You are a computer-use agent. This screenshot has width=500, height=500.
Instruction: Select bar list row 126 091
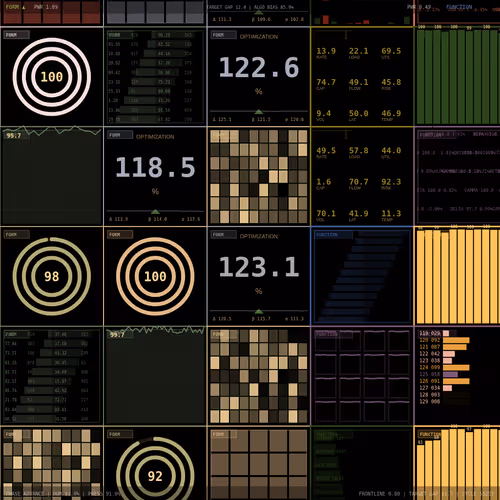point(444,381)
